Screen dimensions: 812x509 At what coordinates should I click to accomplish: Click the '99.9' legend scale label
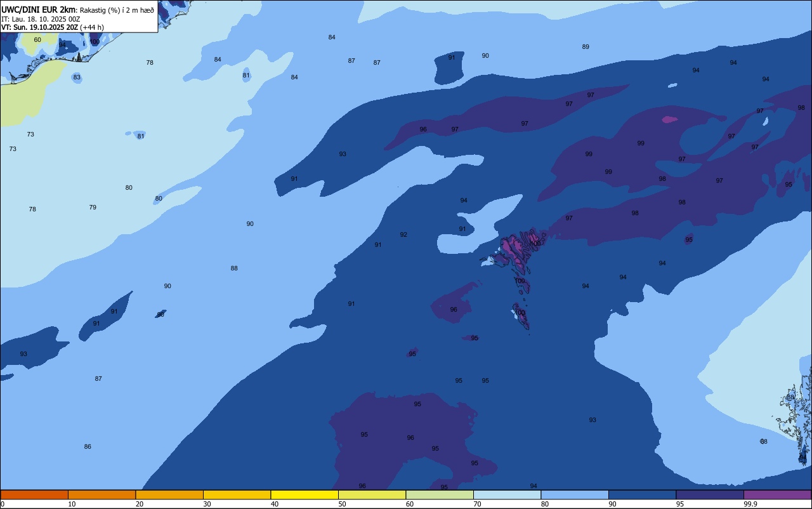[750, 504]
